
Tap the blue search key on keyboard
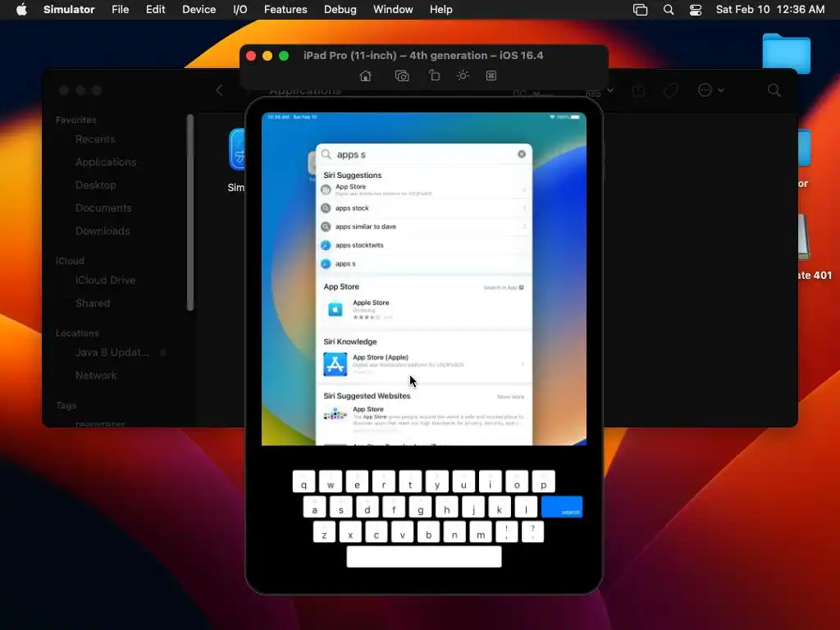pos(561,507)
